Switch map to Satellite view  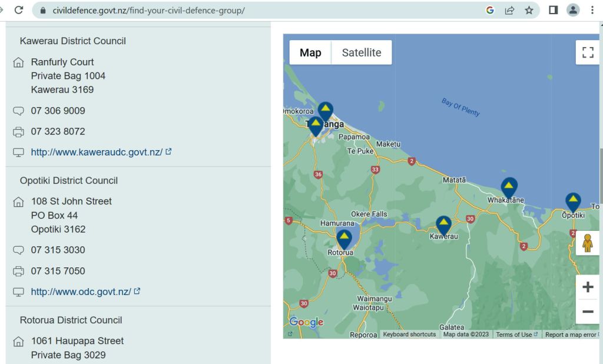click(x=362, y=52)
